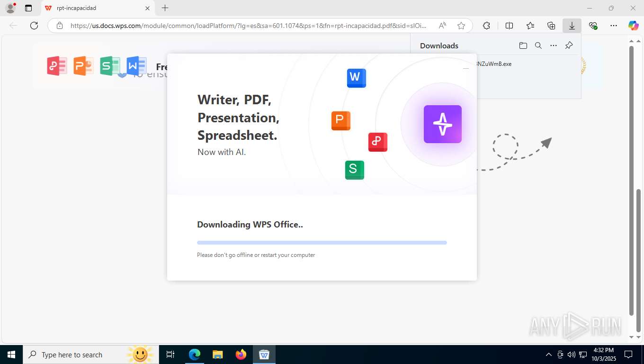Open Browser essentials heart icon
Screen dimensions: 644x364
point(593,26)
